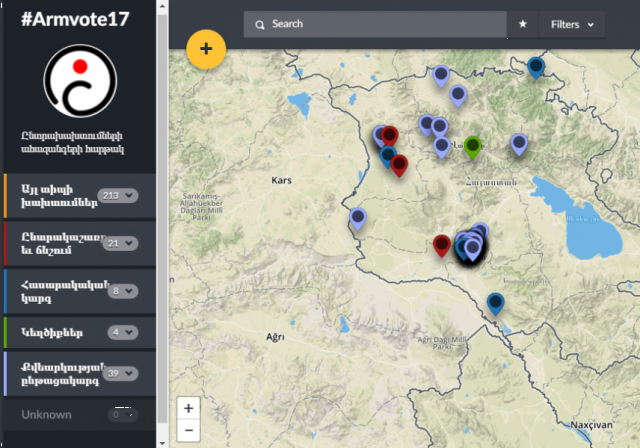This screenshot has width=640, height=448.
Task: Toggle the green-striped category with 4 reports
Action: tap(80, 332)
